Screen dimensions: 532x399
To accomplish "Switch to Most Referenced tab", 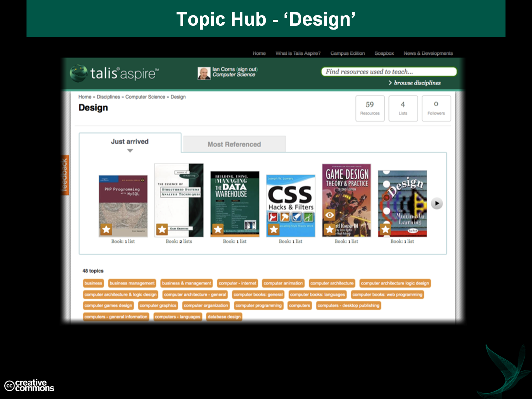I will (x=234, y=144).
